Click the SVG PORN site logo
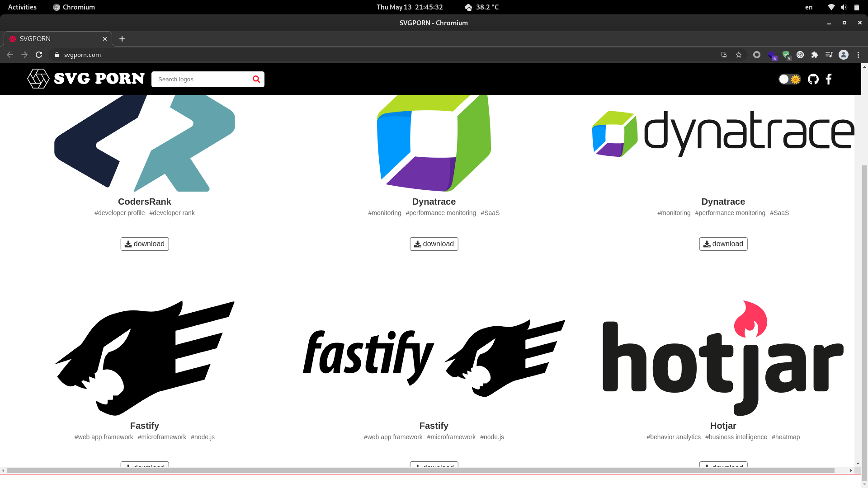 point(86,79)
